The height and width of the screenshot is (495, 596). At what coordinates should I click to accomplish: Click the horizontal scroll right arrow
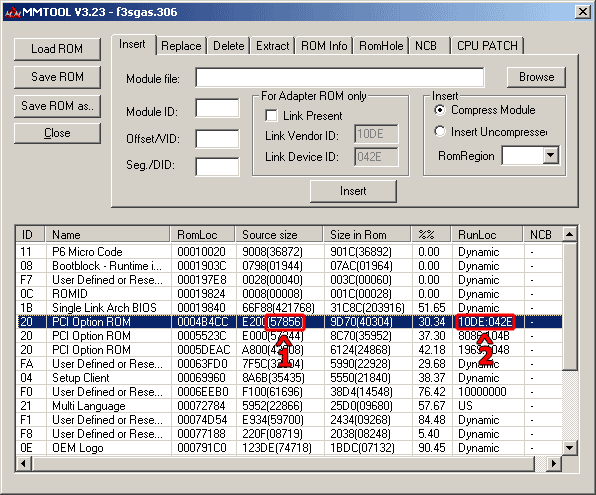click(x=553, y=463)
